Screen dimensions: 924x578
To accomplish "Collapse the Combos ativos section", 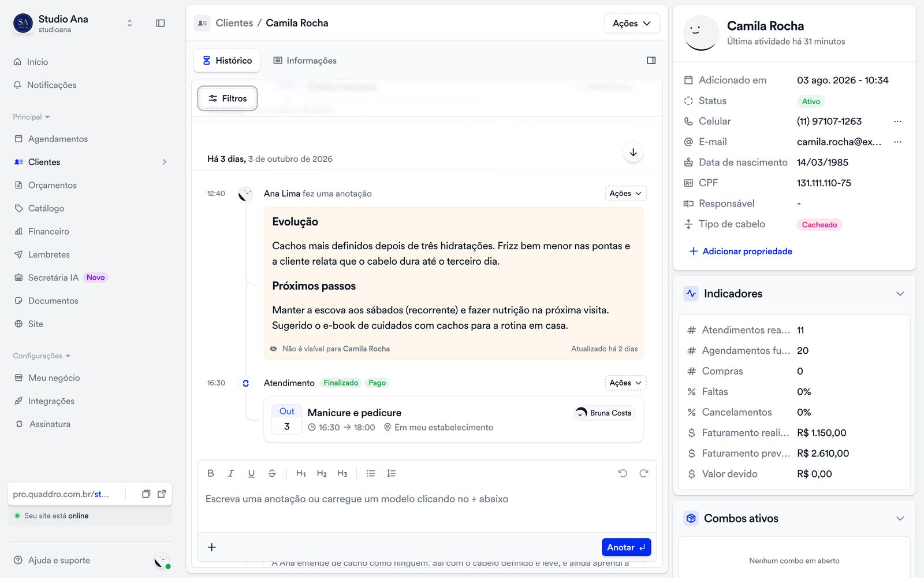I will pyautogui.click(x=900, y=518).
